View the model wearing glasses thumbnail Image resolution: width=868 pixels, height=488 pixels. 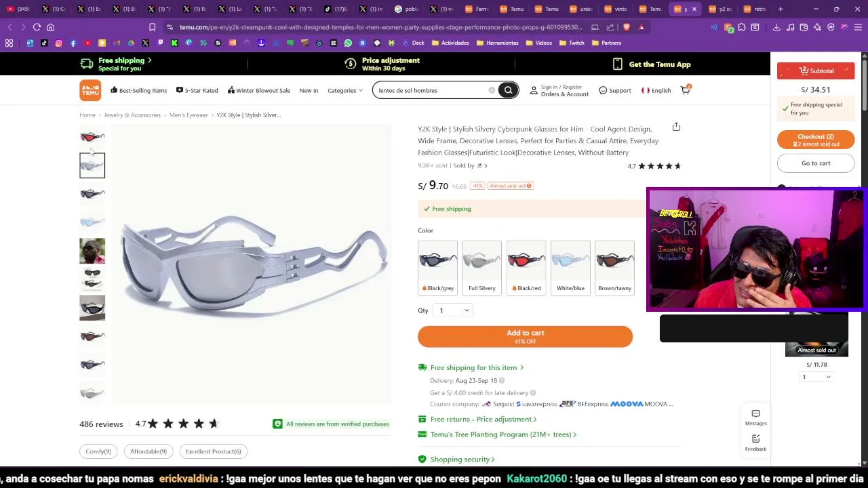pos(92,251)
